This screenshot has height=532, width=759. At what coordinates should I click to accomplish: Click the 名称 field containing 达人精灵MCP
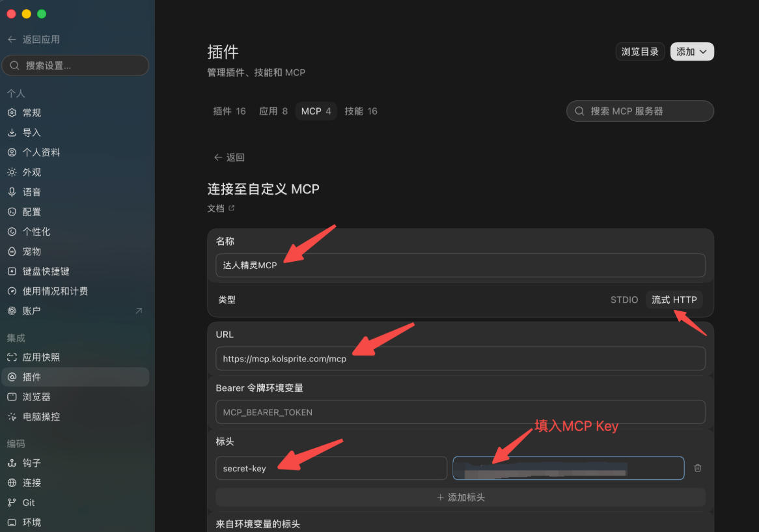(460, 265)
